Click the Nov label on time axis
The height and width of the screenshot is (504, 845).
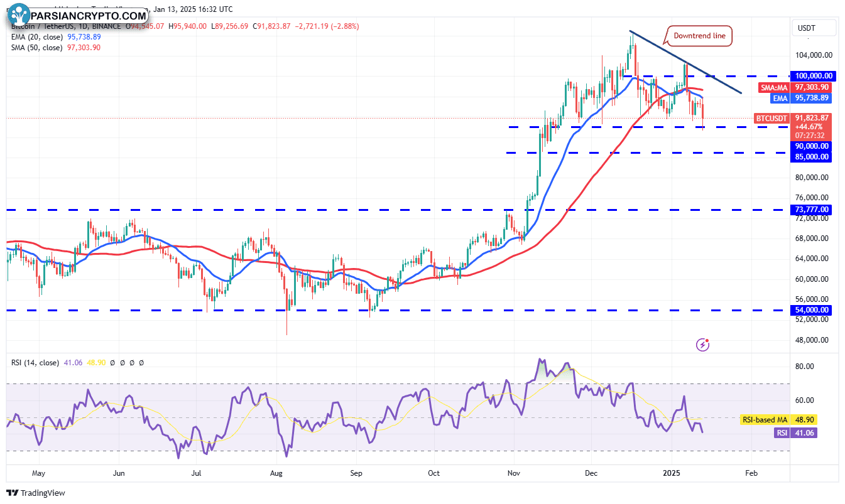pos(513,473)
